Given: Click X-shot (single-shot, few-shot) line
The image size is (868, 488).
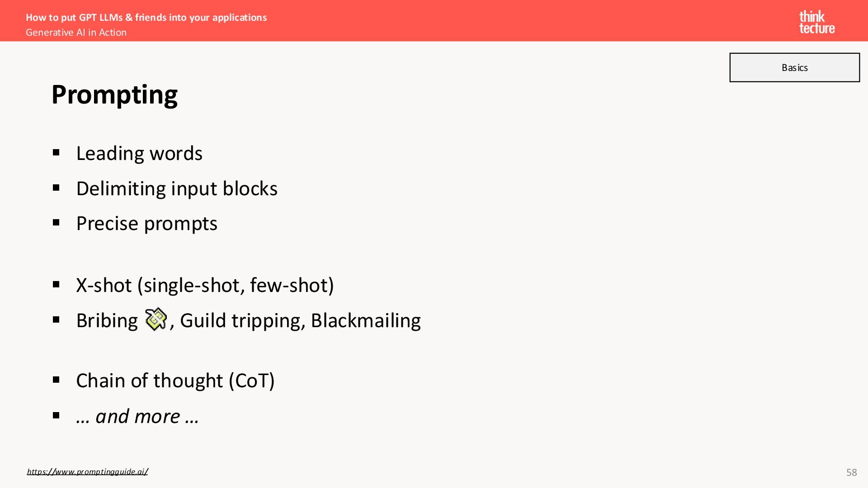Looking at the screenshot, I should (x=205, y=285).
